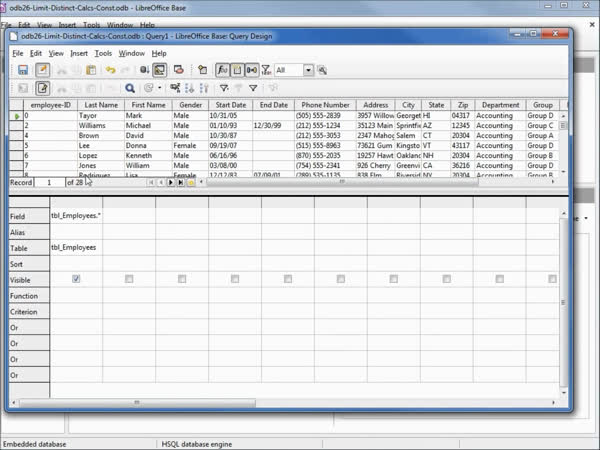The width and height of the screenshot is (600, 450).
Task: Check Visible box in fifth design column
Action: pos(288,279)
